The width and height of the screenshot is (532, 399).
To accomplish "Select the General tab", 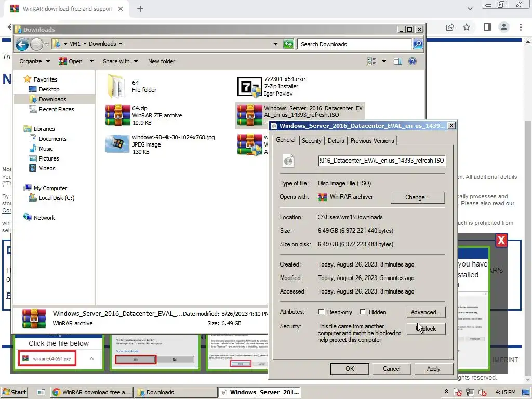I will [x=285, y=140].
